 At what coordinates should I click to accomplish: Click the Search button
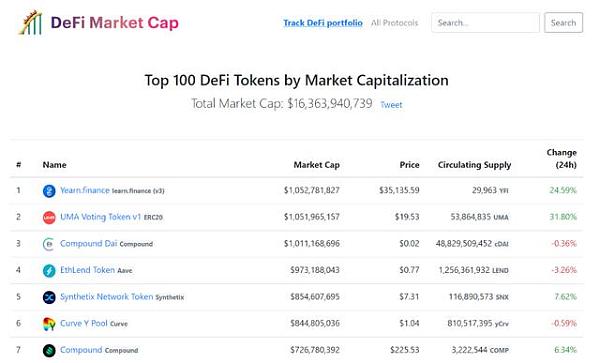(x=564, y=23)
